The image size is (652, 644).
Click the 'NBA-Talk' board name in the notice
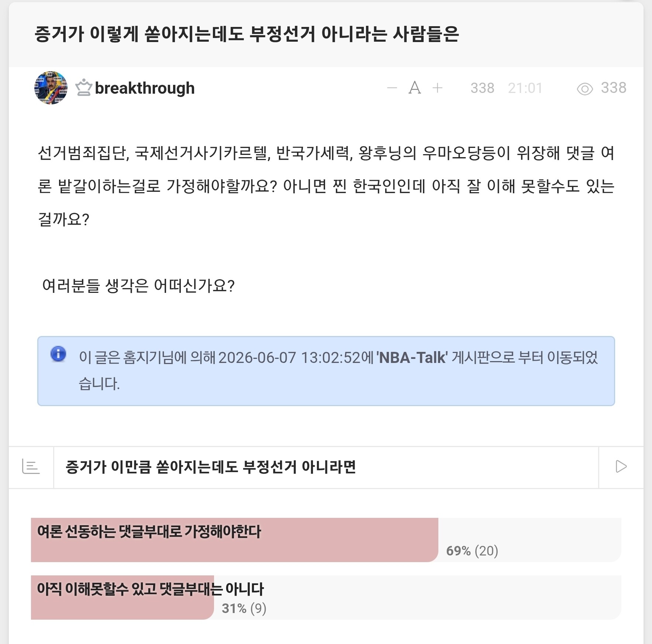tap(412, 357)
